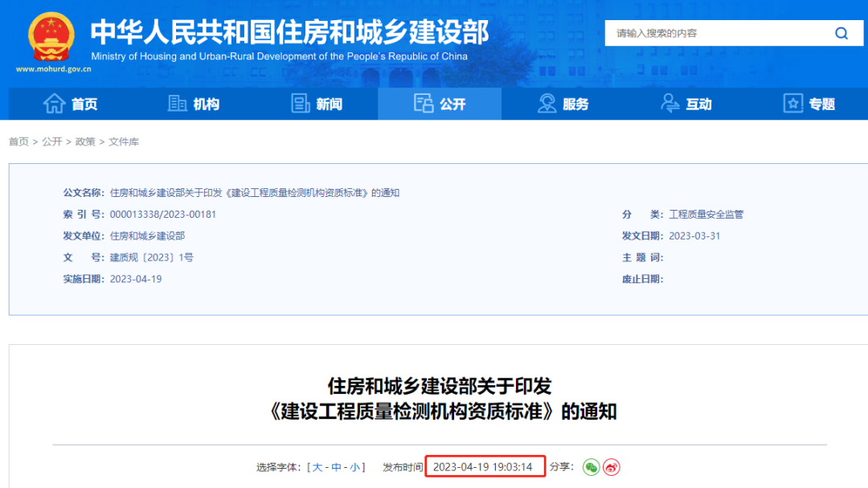
Task: Select the star icon next to 专题
Action: [792, 103]
